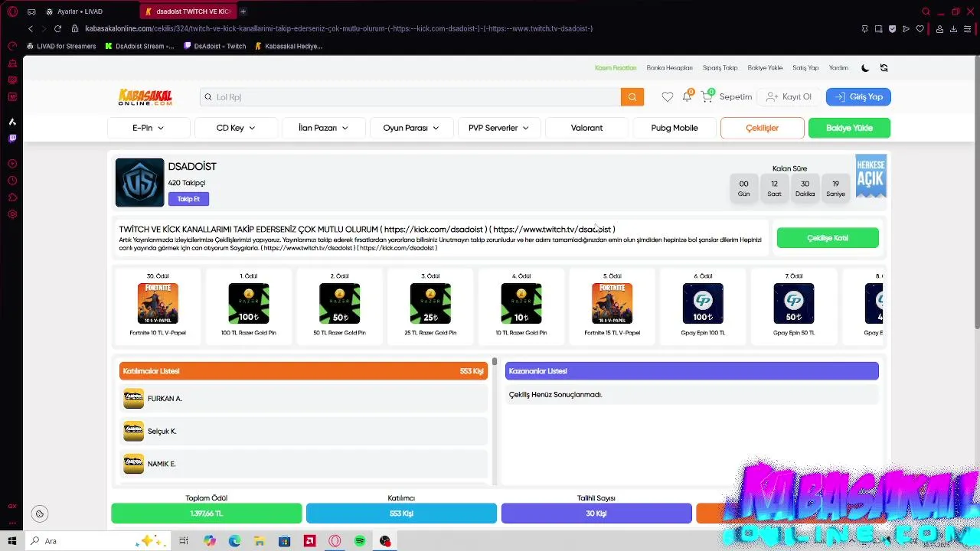Viewport: 980px width, 551px height.
Task: Open Task View on the taskbar
Action: pyautogui.click(x=184, y=541)
